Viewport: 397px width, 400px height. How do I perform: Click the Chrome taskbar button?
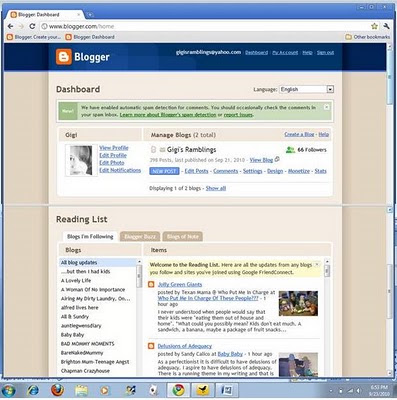[178, 390]
